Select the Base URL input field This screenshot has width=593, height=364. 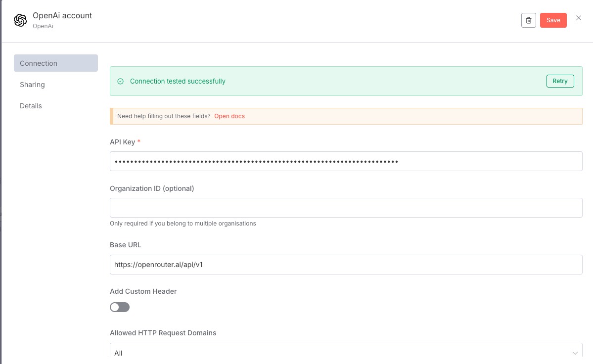click(346, 265)
